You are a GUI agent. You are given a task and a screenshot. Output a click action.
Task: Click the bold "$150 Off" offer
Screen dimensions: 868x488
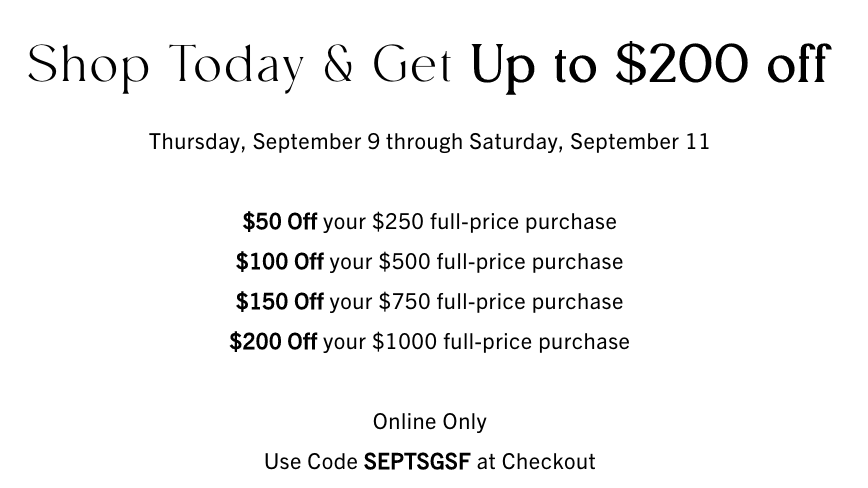(280, 302)
